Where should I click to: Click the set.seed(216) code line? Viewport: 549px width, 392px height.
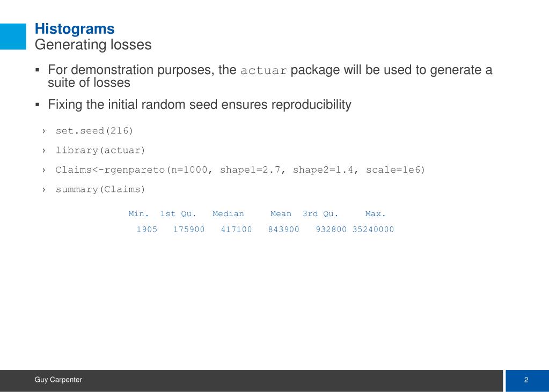coord(94,131)
